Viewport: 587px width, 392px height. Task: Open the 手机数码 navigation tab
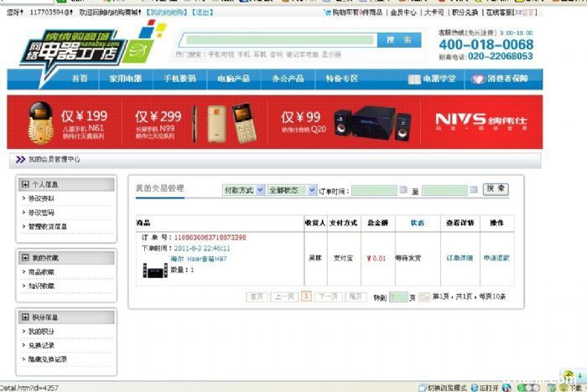point(179,79)
